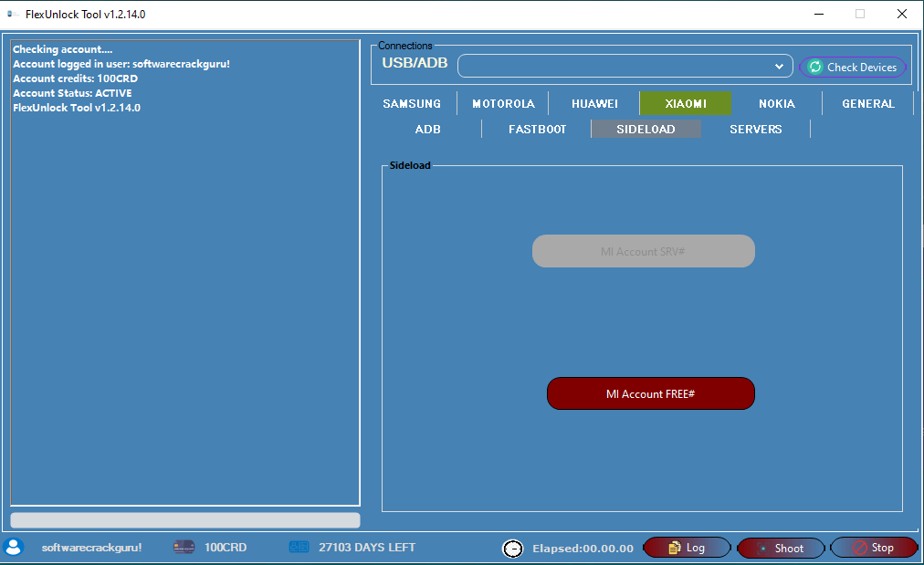
Task: Stop the current operation
Action: pos(874,548)
